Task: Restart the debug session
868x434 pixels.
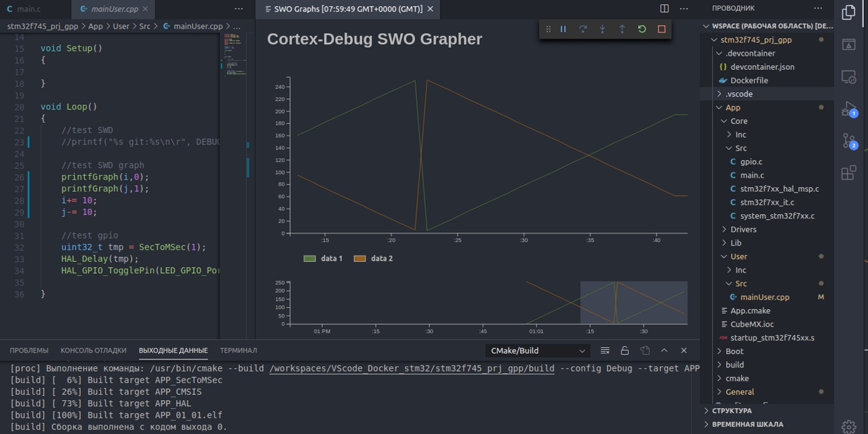Action: point(642,29)
